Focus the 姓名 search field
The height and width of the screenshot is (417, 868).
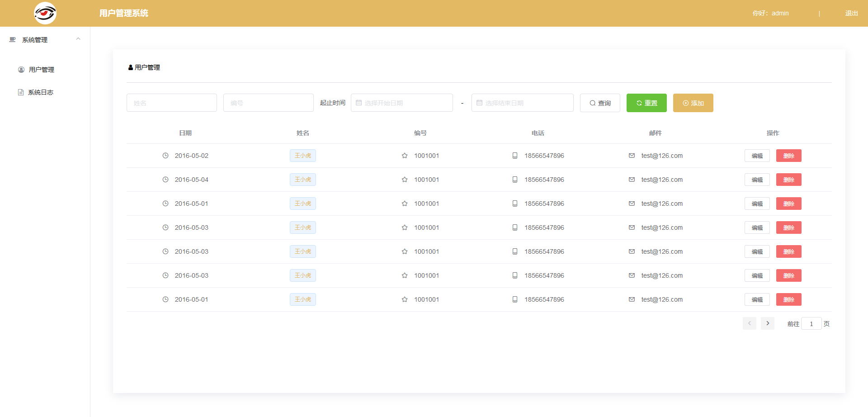coord(172,103)
